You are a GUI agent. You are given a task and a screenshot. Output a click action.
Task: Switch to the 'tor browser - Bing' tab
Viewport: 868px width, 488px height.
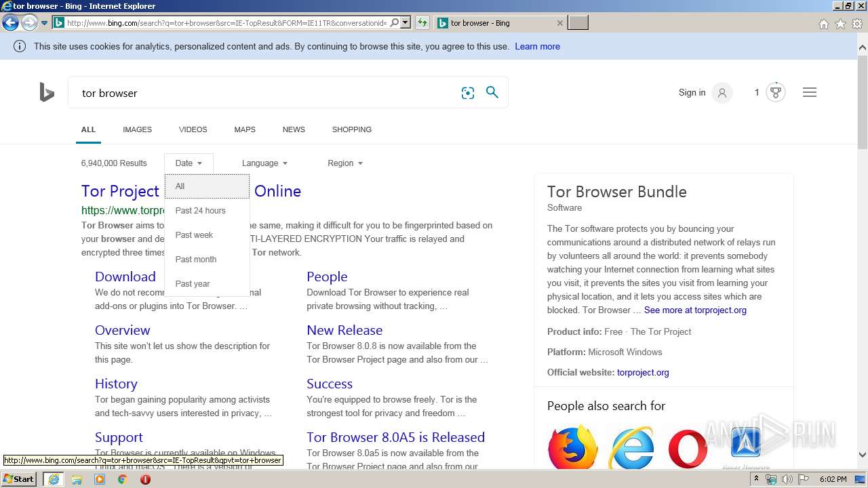click(x=500, y=23)
